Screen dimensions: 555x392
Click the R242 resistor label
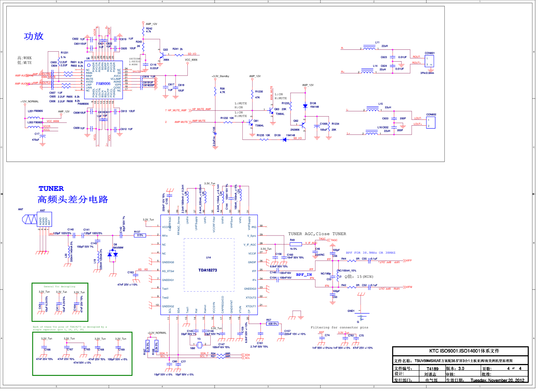pyautogui.click(x=149, y=28)
